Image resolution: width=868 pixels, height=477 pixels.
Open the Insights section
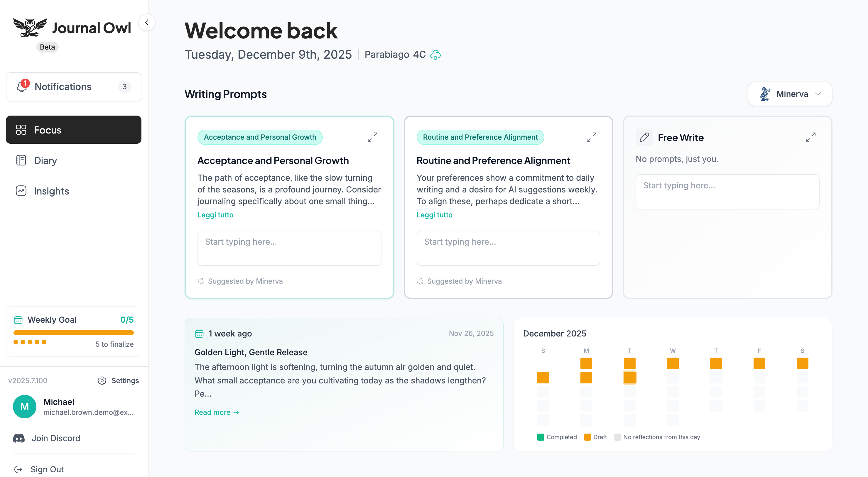tap(51, 191)
